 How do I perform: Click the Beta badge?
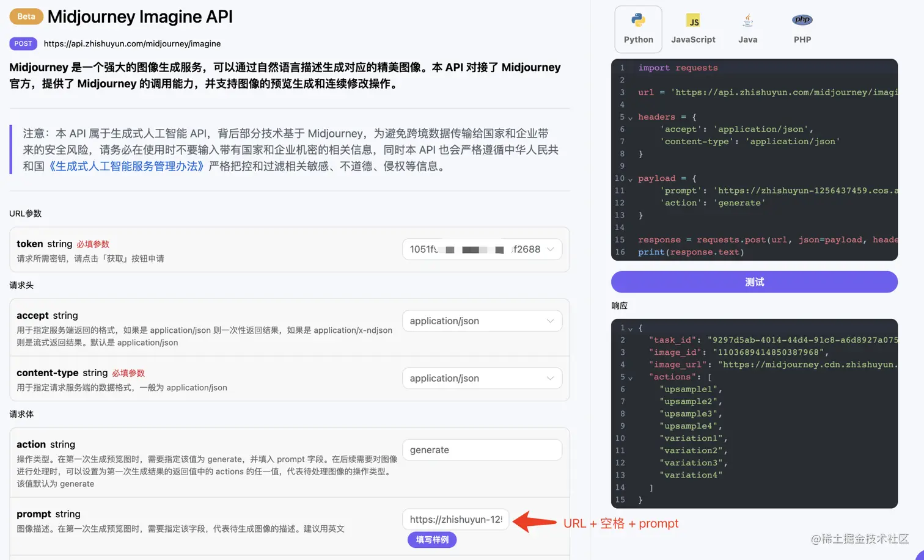(x=26, y=16)
